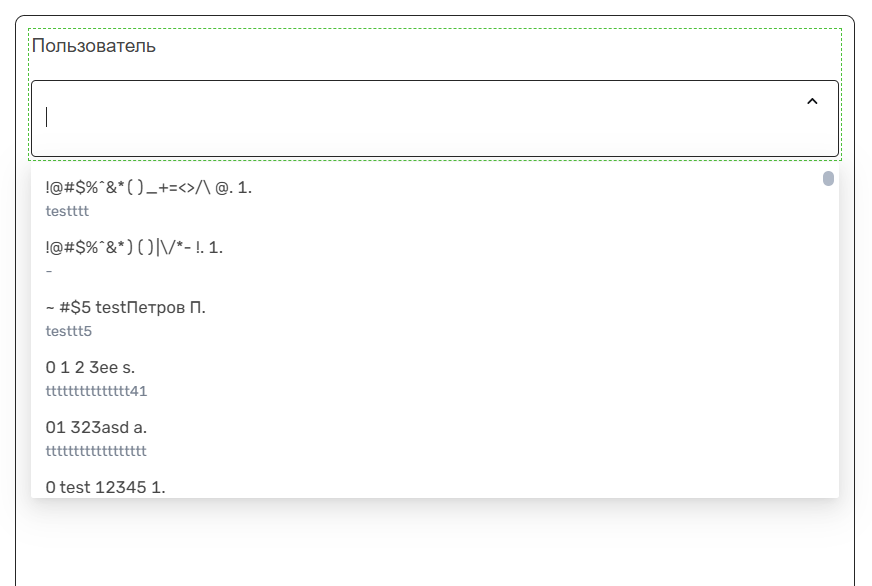The image size is (872, 586).
Task: Click the text cursor inside the user combo box
Action: click(x=47, y=118)
